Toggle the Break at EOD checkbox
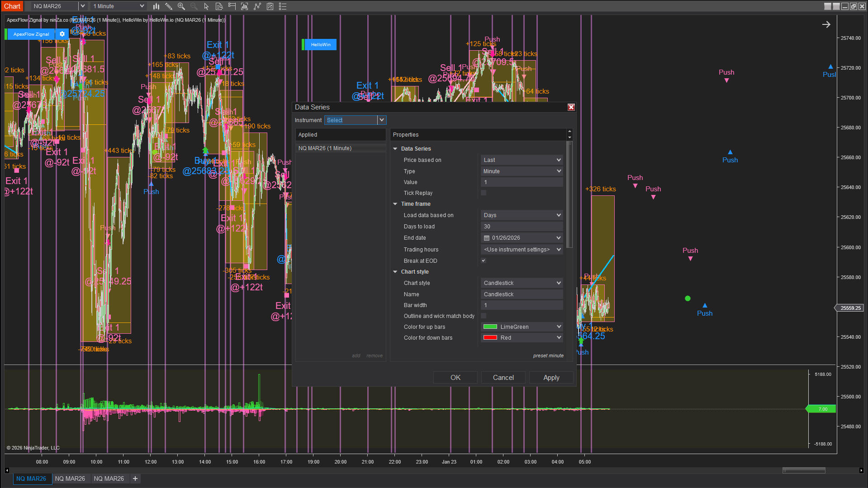868x488 pixels. click(484, 261)
